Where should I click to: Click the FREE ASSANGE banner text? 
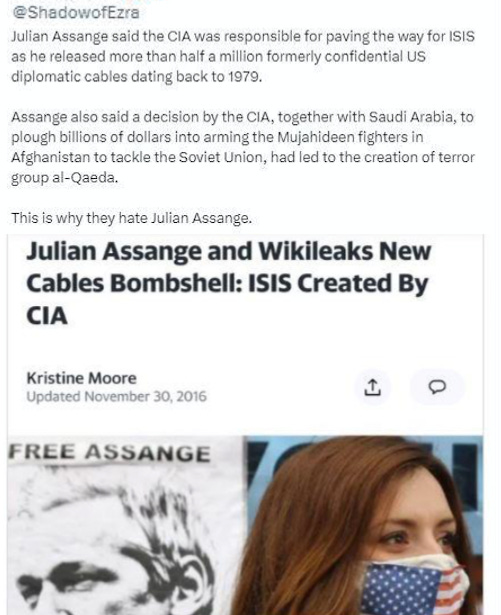click(x=109, y=453)
